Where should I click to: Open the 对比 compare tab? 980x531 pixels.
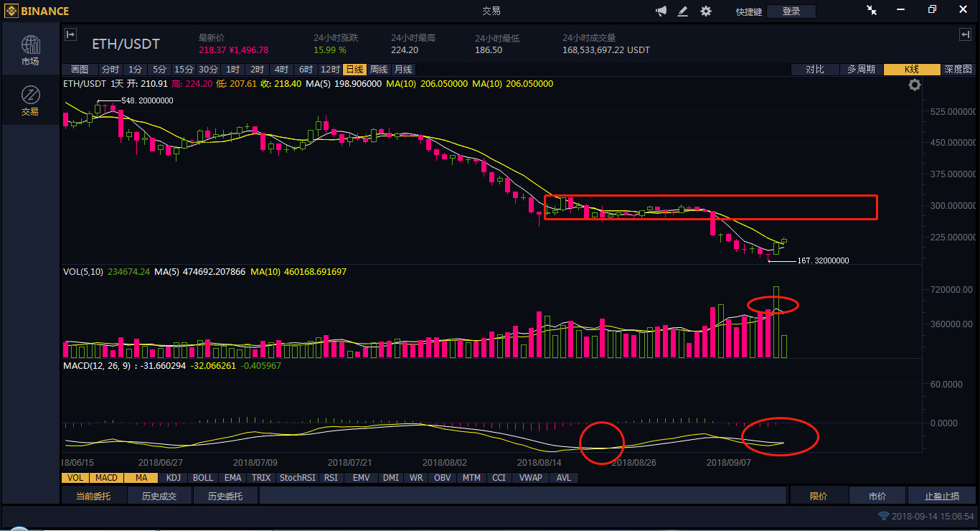(814, 70)
